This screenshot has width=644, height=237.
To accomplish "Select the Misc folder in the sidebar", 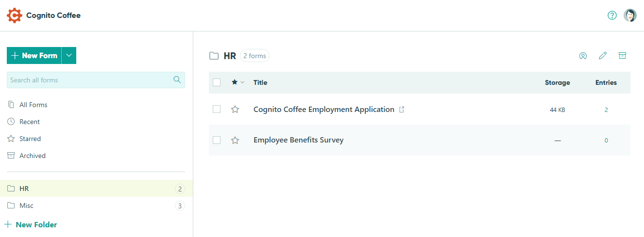I will click(96, 205).
